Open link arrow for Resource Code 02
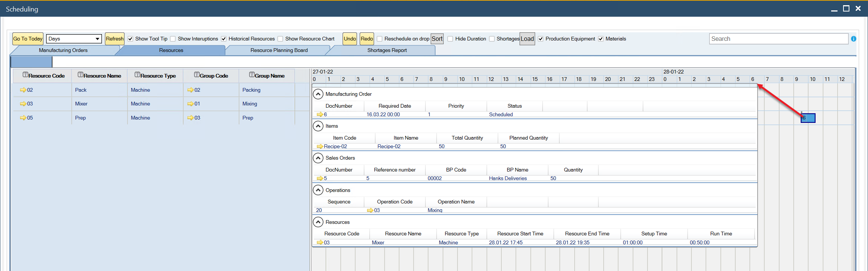Viewport: 868px width, 271px height. point(23,90)
